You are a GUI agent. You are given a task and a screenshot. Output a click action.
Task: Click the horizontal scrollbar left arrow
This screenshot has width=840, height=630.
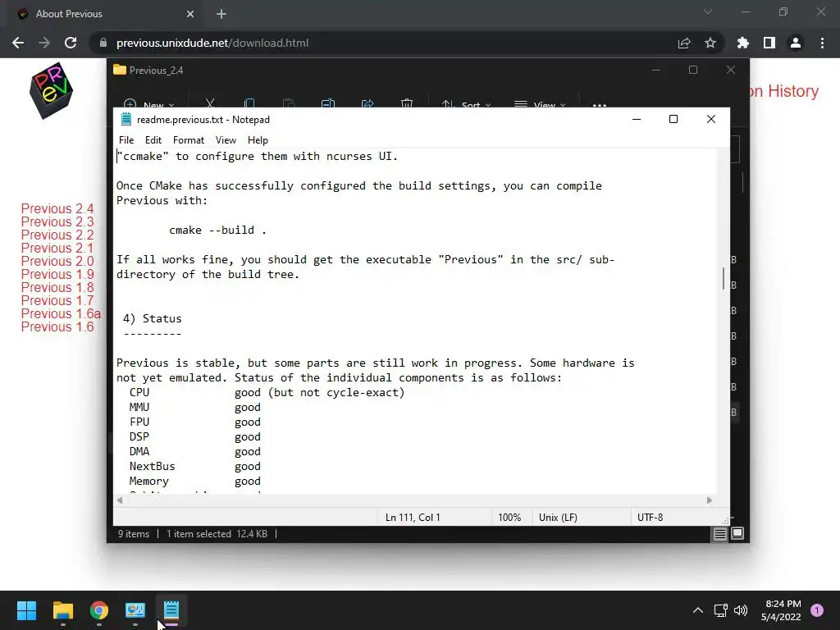pos(120,500)
